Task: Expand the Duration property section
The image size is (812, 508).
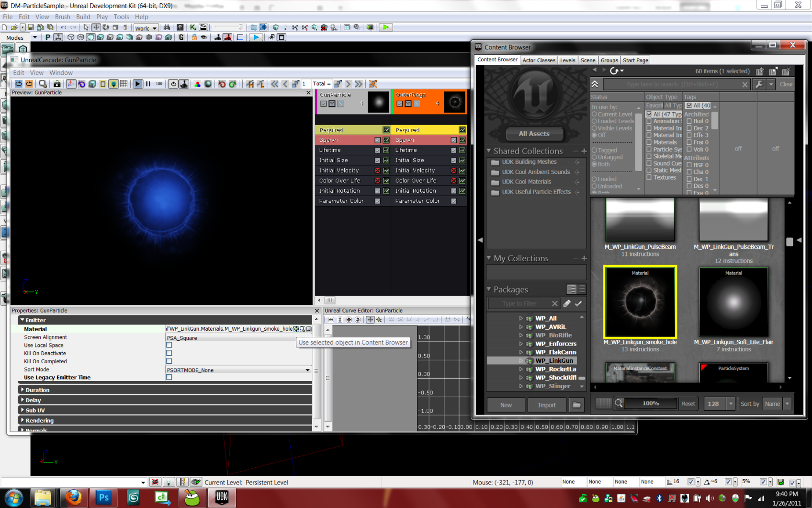Action: [23, 390]
